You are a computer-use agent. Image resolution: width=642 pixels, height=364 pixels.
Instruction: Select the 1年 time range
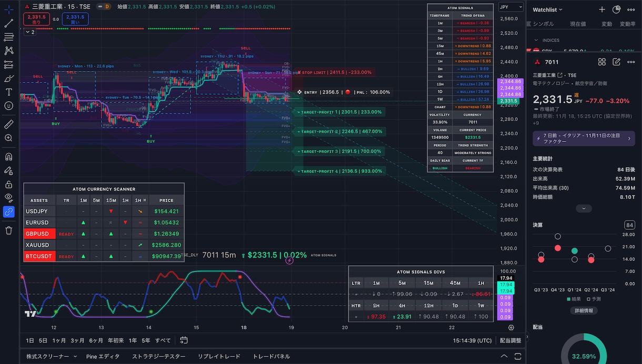(133, 340)
